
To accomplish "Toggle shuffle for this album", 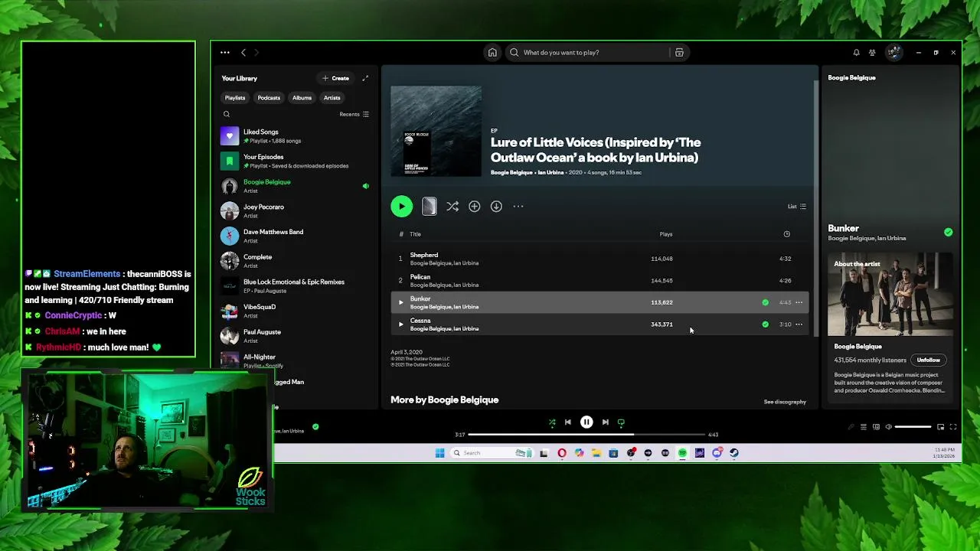I will click(452, 206).
